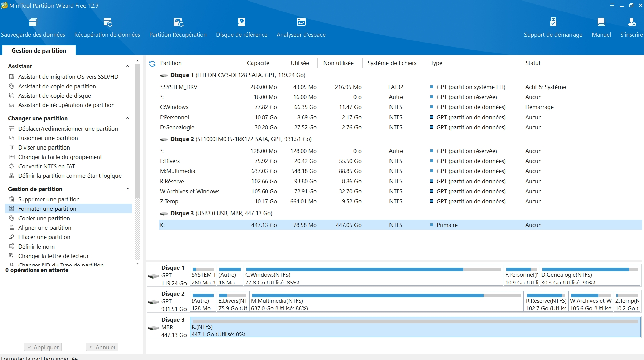Click C:Windows(NTFS) block in disk map
This screenshot has height=360, width=644.
tap(373, 275)
